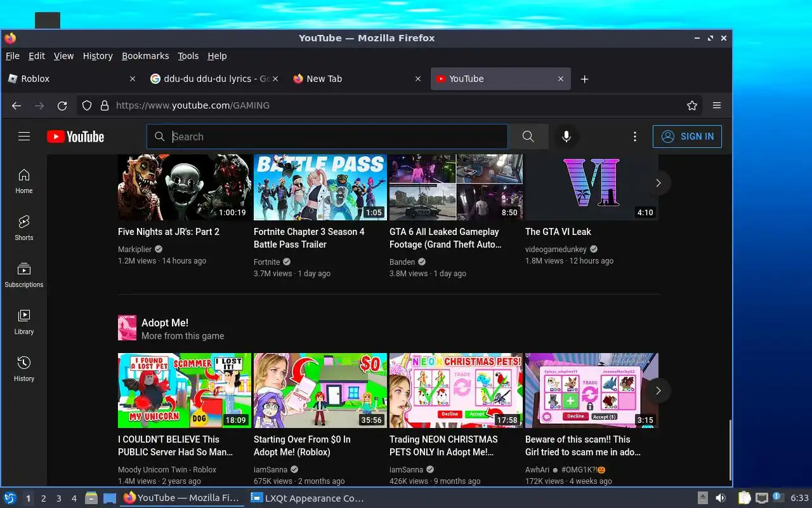The height and width of the screenshot is (508, 812).
Task: Click the SIGN IN button
Action: (x=687, y=137)
